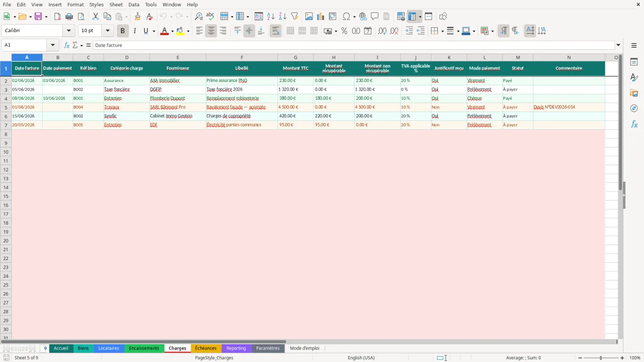Screen dimensions: 644x362
Task: Toggle Freeze Rows and Columns
Action: 413,17
